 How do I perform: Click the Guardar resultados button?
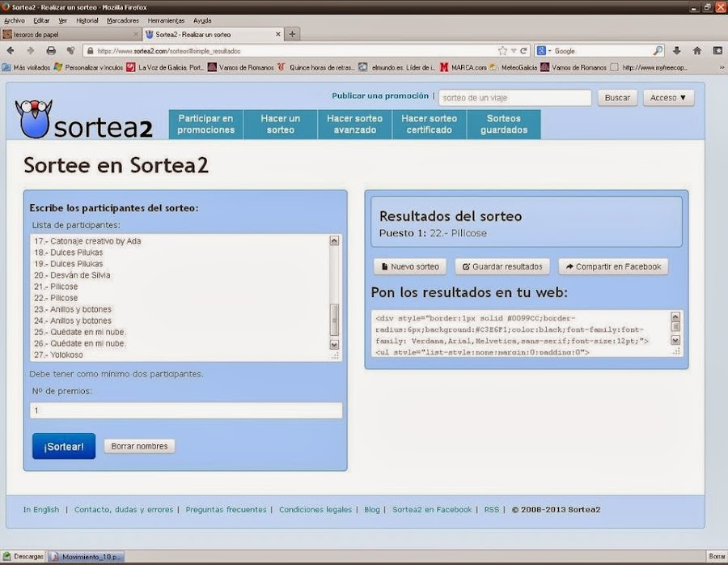pos(502,266)
